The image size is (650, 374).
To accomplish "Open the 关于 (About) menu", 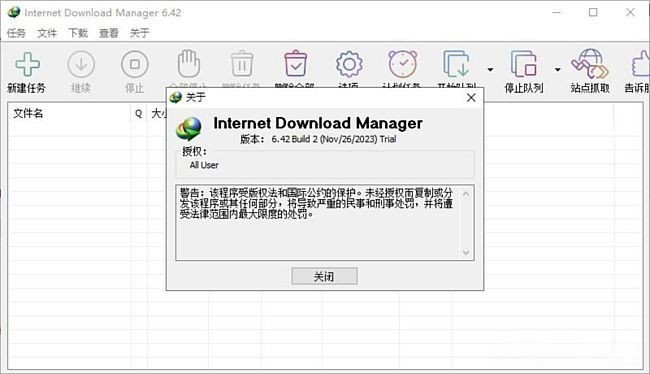I will pyautogui.click(x=139, y=33).
